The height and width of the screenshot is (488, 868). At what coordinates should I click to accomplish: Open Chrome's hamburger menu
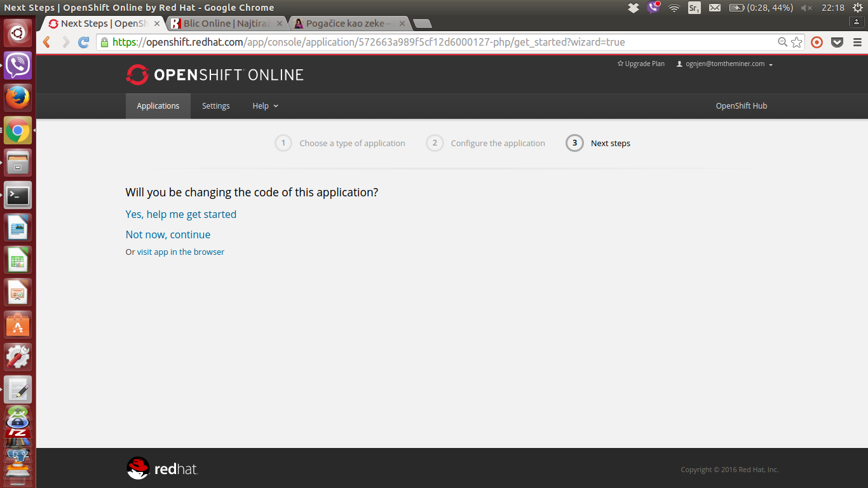click(857, 43)
